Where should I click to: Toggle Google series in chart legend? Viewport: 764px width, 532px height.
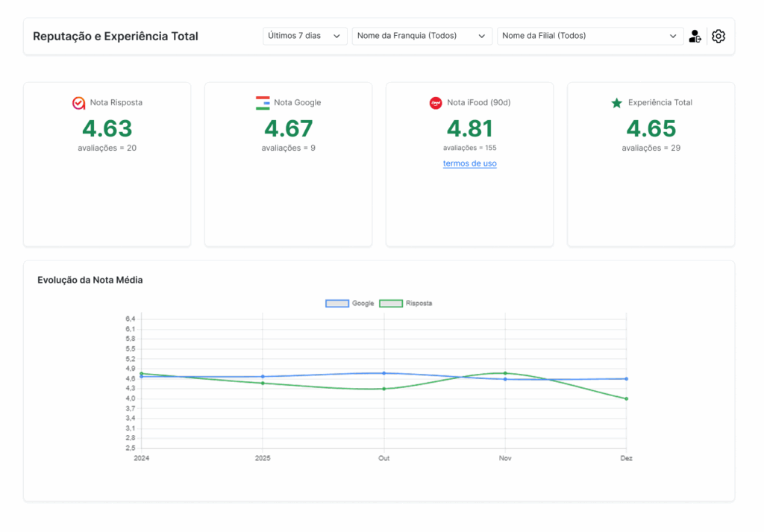click(x=349, y=304)
